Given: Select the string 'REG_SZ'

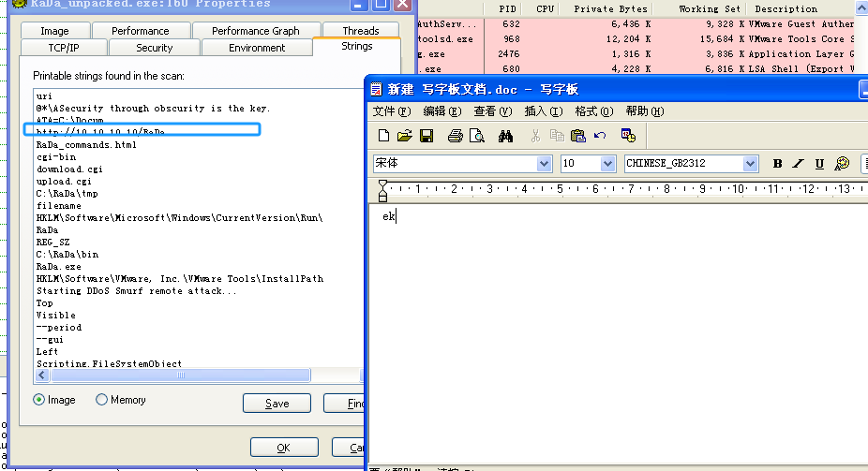Looking at the screenshot, I should coord(53,242).
